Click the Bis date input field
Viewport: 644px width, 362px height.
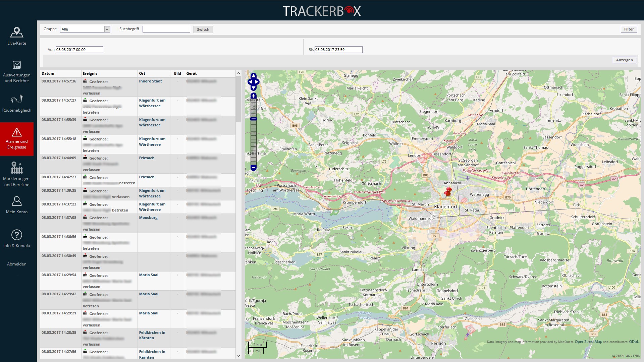tap(338, 49)
